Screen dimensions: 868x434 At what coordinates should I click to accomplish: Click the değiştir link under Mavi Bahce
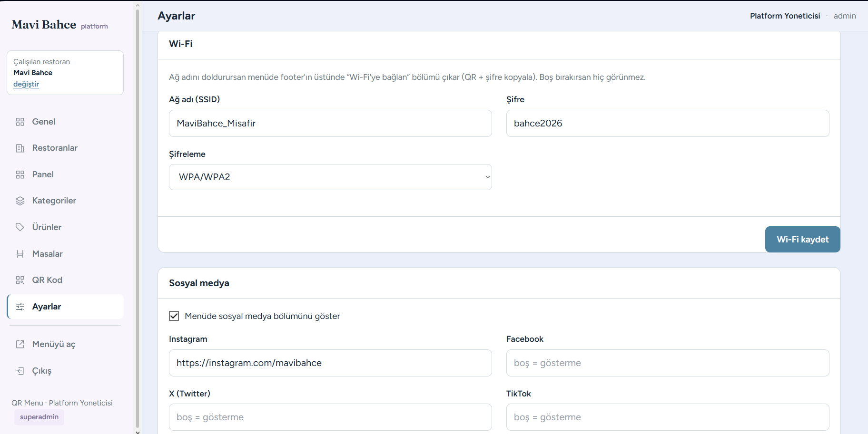pyautogui.click(x=26, y=84)
